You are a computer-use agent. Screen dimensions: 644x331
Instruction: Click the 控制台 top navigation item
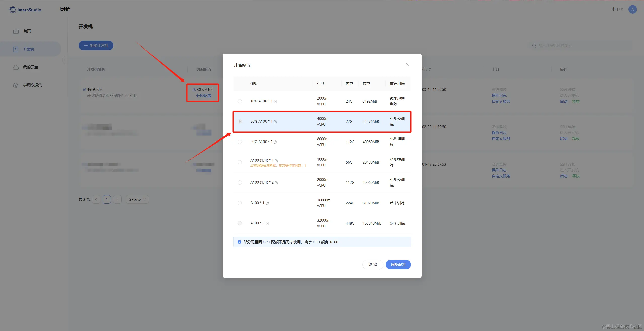point(65,9)
